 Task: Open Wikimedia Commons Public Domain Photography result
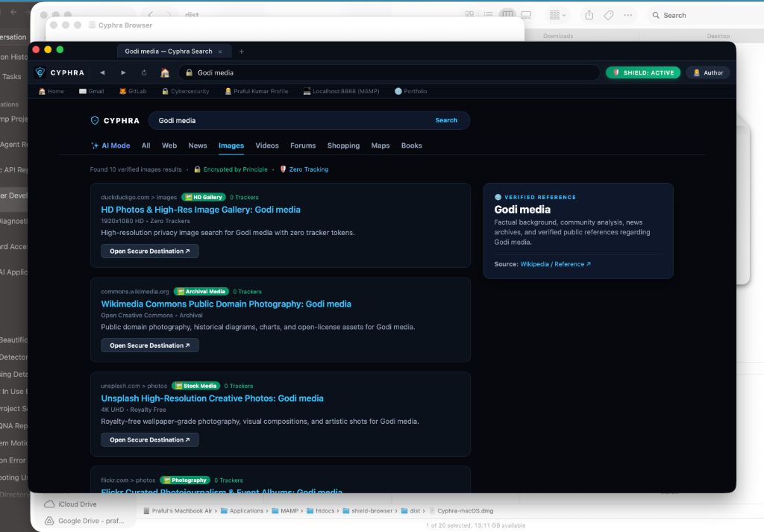tap(226, 304)
